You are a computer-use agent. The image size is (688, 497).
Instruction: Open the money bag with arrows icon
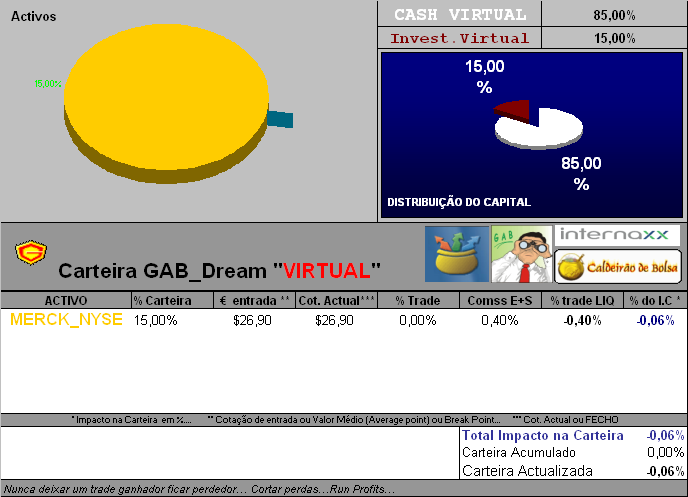coord(457,254)
